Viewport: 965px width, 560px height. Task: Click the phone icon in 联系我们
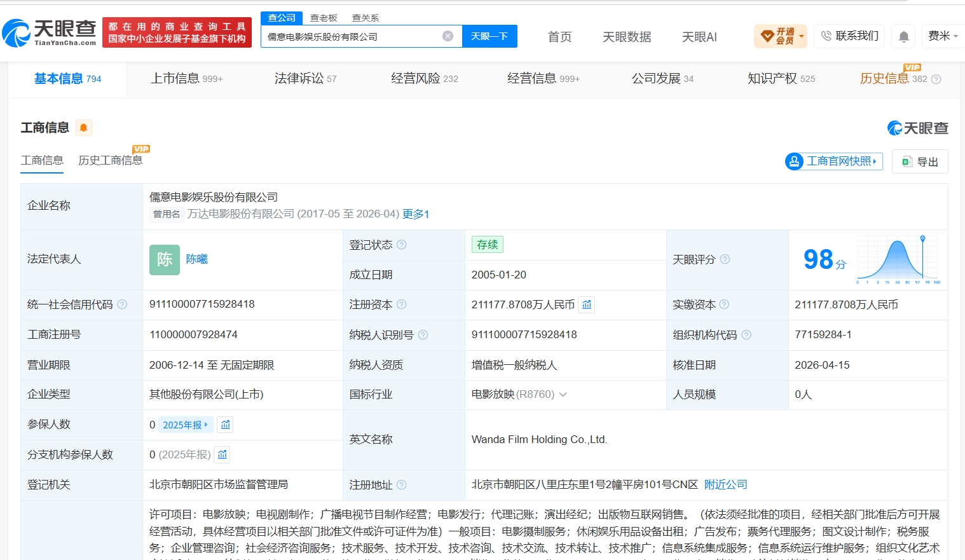(x=826, y=36)
